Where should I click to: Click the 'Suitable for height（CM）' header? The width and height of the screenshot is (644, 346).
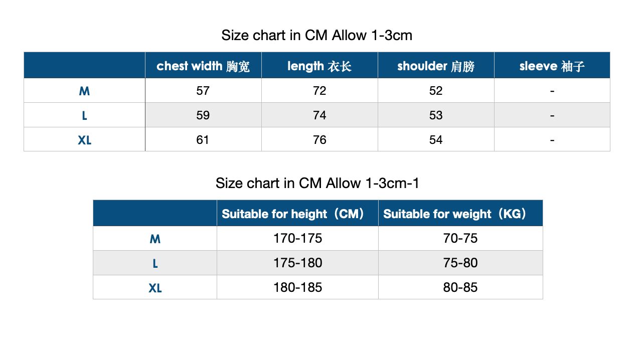(x=297, y=214)
